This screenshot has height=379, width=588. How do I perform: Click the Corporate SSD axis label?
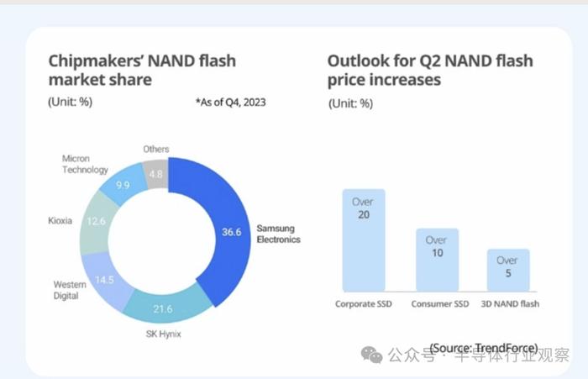tap(364, 304)
